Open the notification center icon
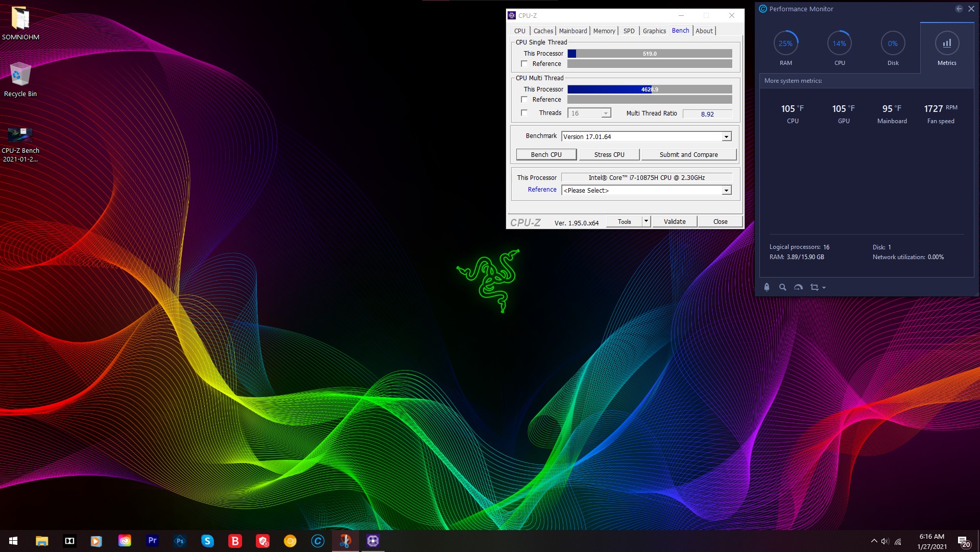This screenshot has width=980, height=552. click(x=963, y=541)
